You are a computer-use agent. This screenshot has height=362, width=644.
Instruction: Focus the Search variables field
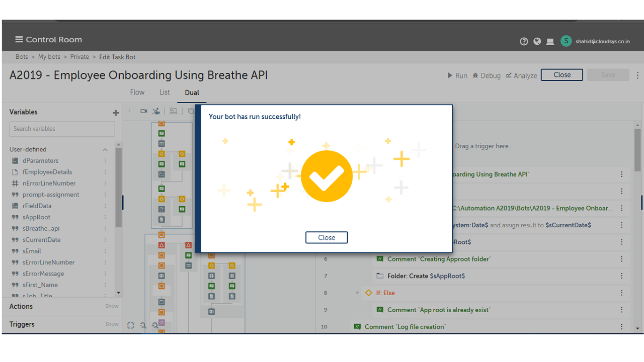(62, 129)
